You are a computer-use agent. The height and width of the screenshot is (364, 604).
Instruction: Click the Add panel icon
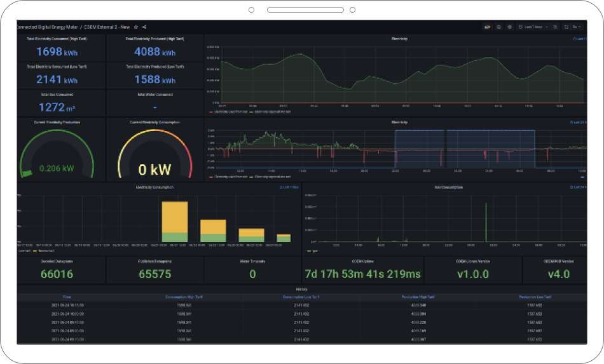pos(488,27)
